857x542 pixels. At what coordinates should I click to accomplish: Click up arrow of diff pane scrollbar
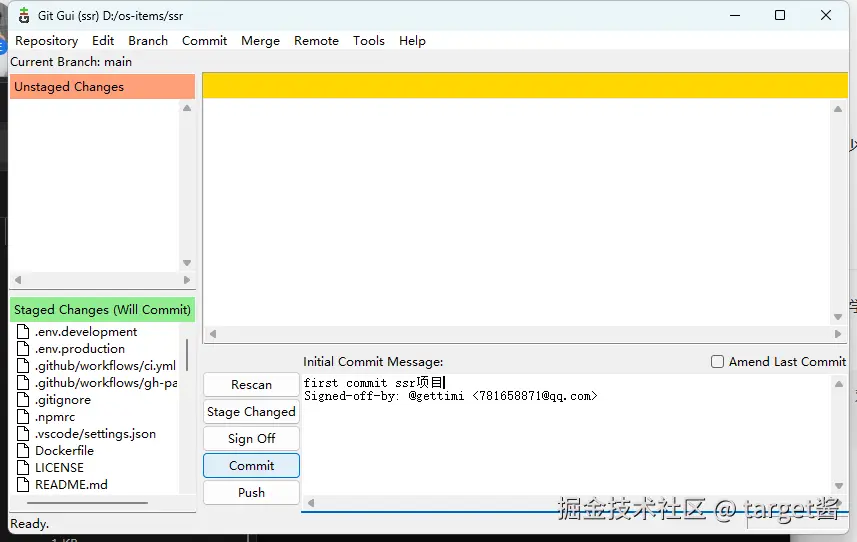[x=838, y=109]
